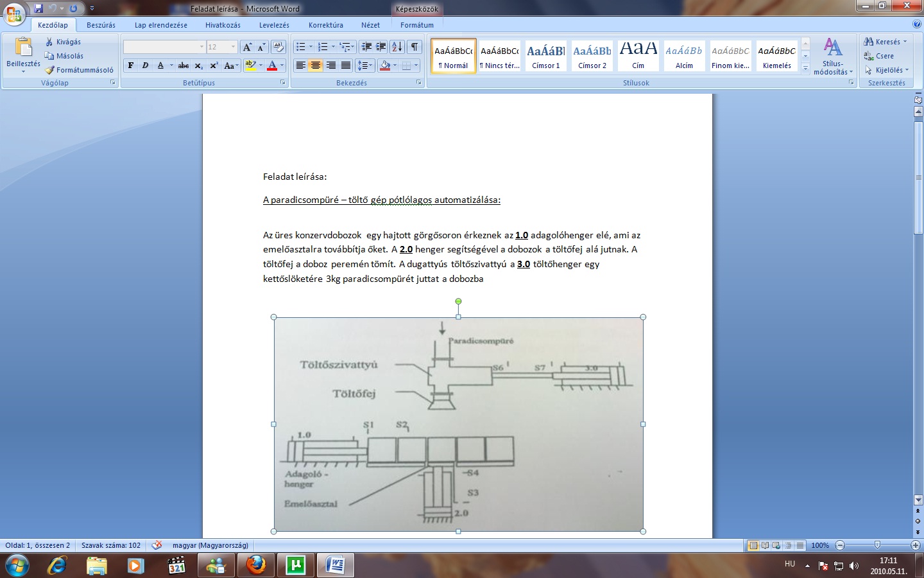Expand the styles gallery more arrow
Viewport: 924px width, 578px height.
point(805,67)
